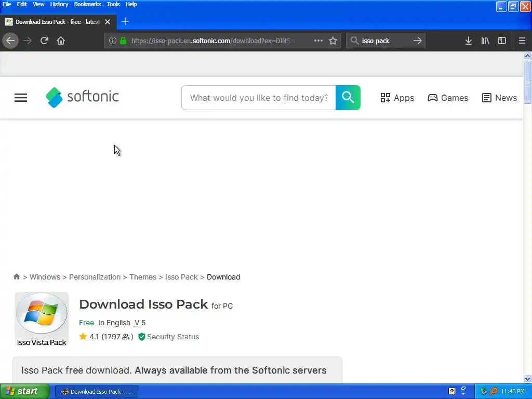The height and width of the screenshot is (399, 532).
Task: Go to Softonic News section
Action: coord(499,98)
